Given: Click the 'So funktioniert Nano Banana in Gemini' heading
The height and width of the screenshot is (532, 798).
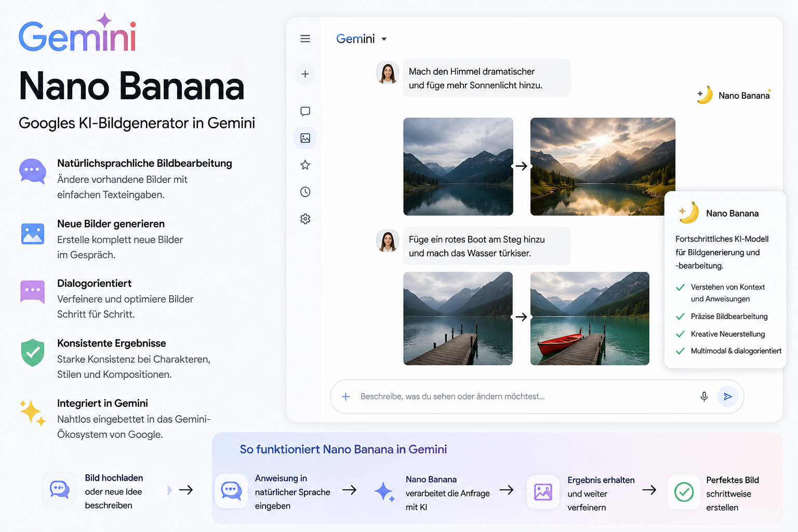Looking at the screenshot, I should [x=343, y=449].
